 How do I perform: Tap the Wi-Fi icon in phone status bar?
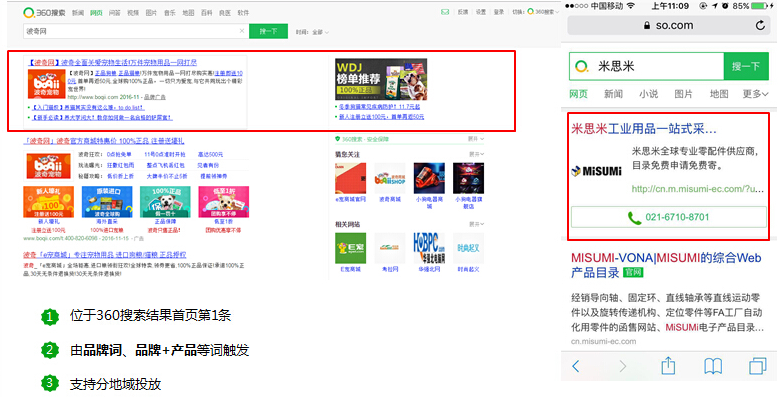pyautogui.click(x=630, y=6)
